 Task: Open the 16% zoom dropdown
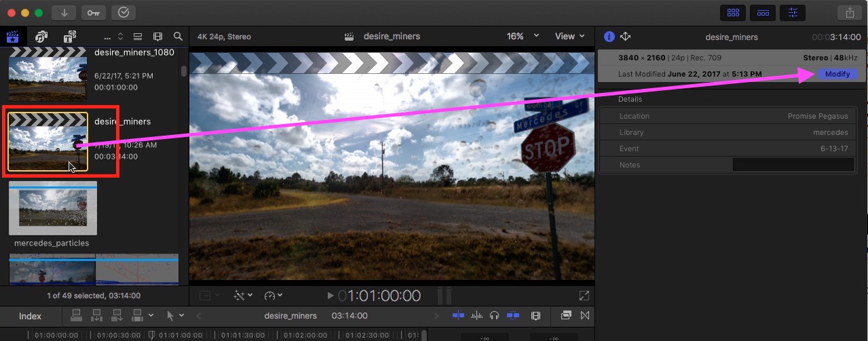click(x=523, y=37)
